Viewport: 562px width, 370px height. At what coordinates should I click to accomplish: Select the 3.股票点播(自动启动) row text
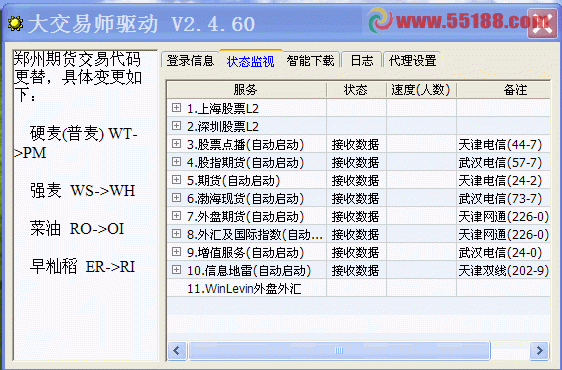(246, 145)
